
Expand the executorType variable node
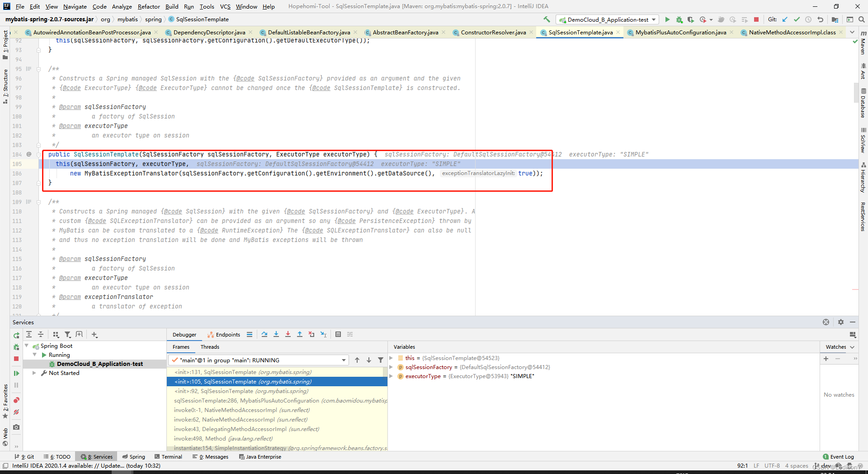pyautogui.click(x=391, y=376)
